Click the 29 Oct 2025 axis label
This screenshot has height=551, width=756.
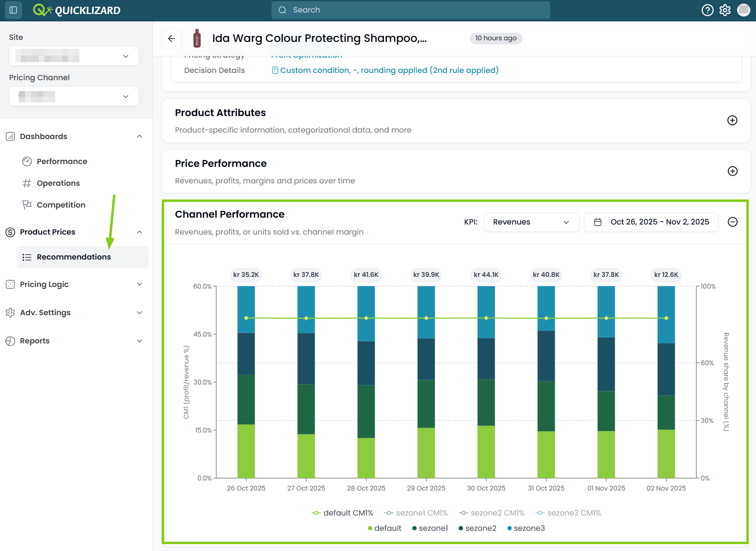426,488
